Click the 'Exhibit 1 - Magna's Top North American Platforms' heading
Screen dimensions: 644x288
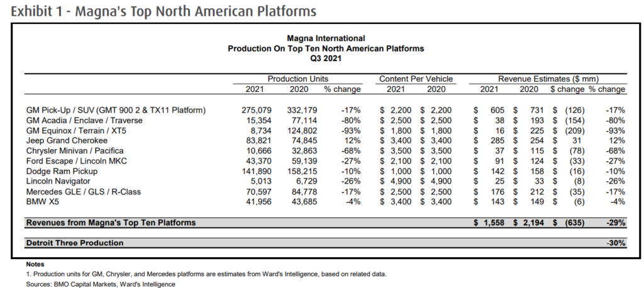164,11
